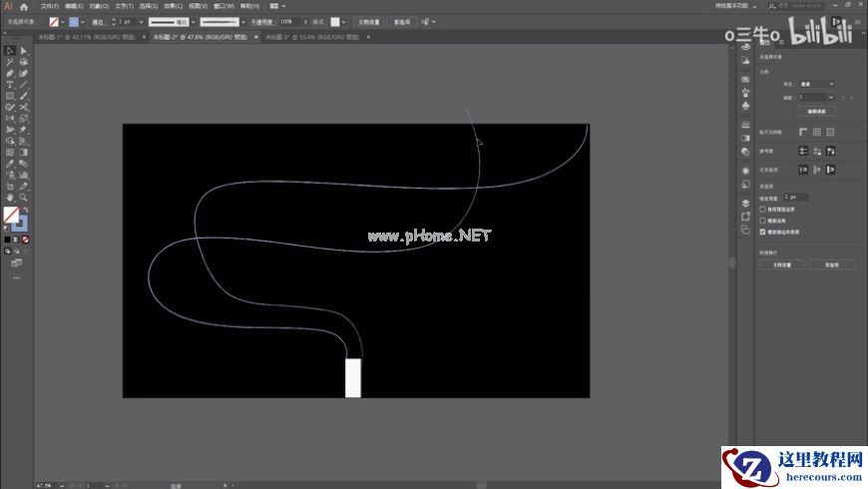Viewport: 868px width, 489px height.
Task: Open the fill color dropdown arrow
Action: tap(63, 22)
